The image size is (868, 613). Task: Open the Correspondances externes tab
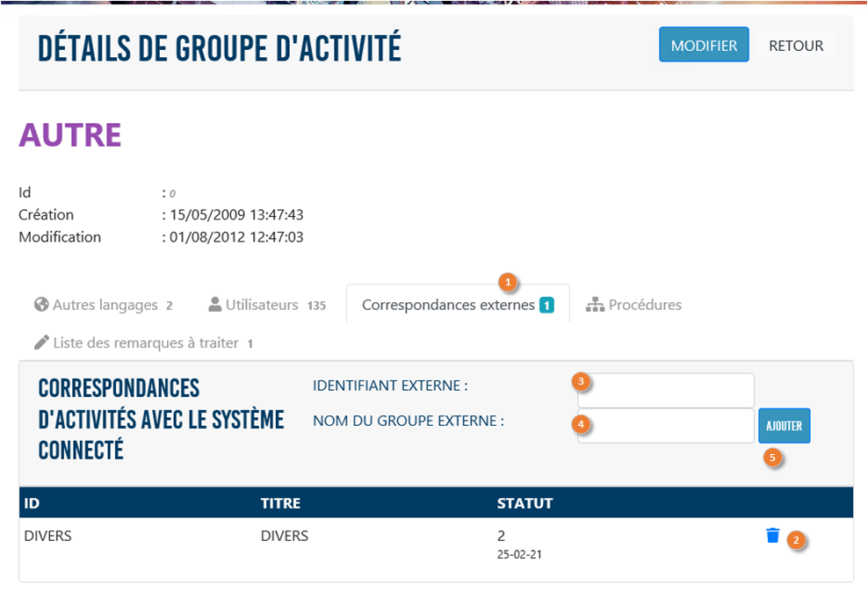pyautogui.click(x=448, y=306)
